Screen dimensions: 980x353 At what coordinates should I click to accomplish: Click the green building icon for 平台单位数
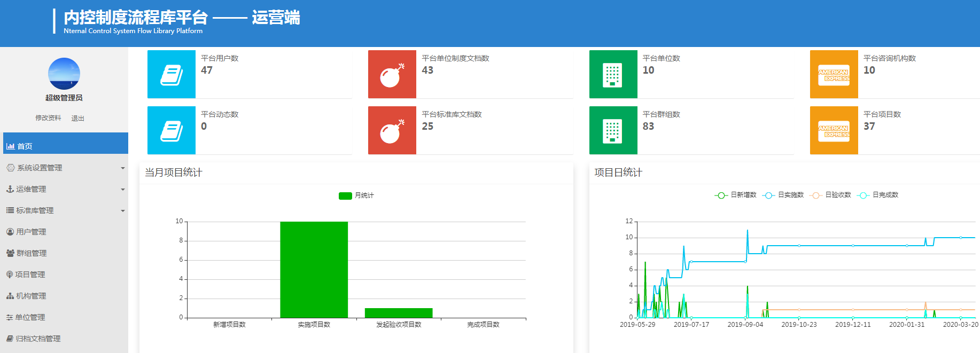pos(613,74)
